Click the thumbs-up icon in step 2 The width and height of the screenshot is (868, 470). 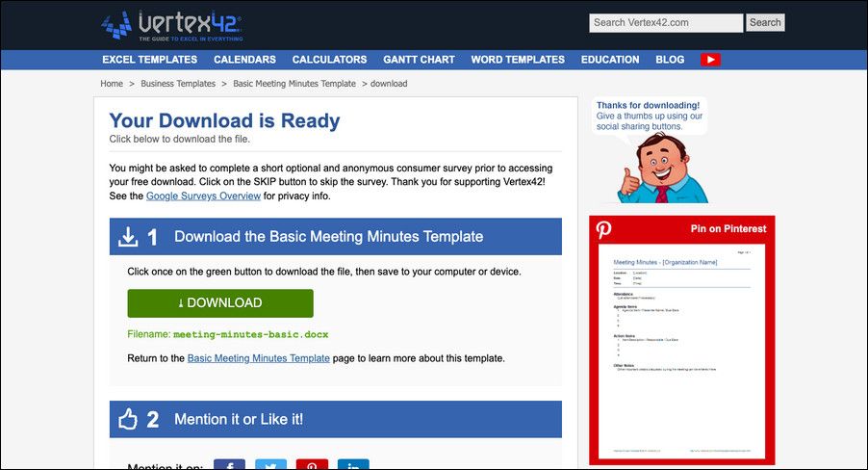tap(128, 419)
